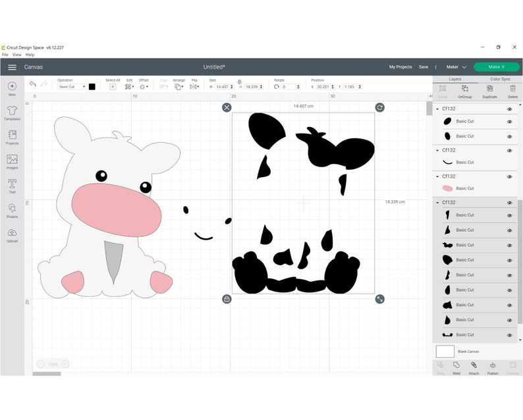Click the delete X handle on selection
The width and height of the screenshot is (523, 420).
227,107
